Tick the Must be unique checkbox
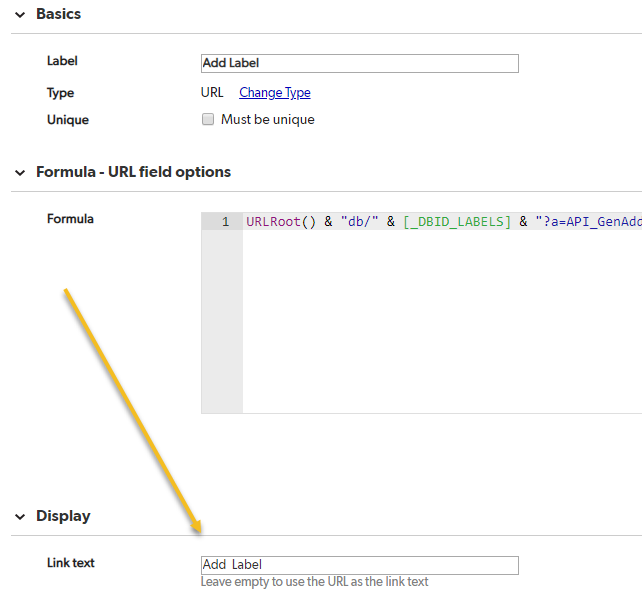 [x=208, y=119]
